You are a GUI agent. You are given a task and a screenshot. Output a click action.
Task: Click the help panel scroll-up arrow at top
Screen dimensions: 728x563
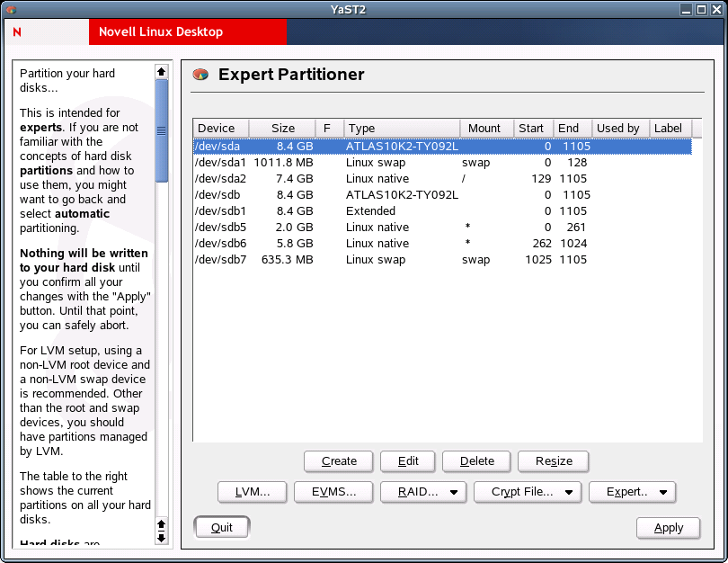coord(161,72)
